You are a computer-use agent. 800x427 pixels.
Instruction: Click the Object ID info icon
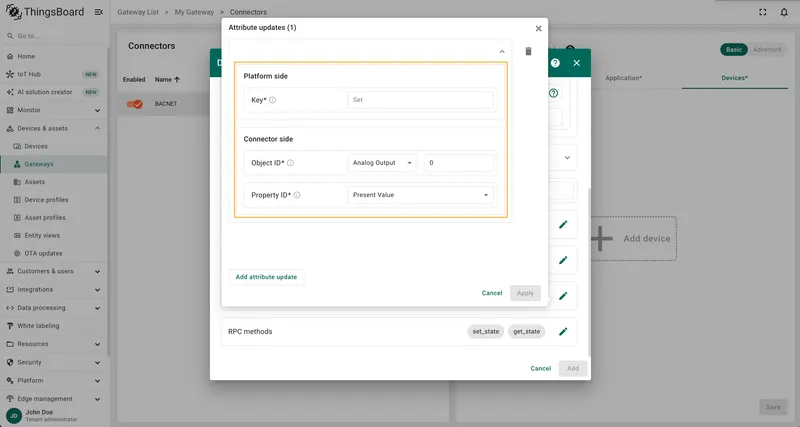[x=290, y=163]
